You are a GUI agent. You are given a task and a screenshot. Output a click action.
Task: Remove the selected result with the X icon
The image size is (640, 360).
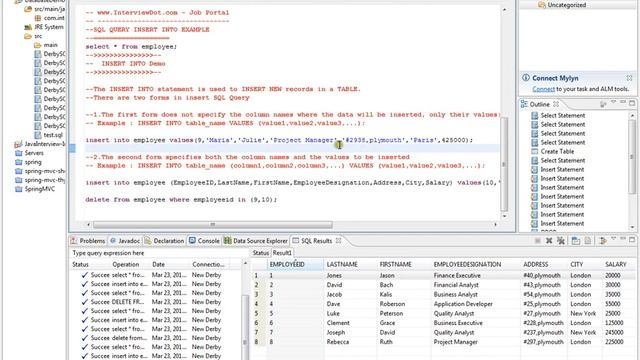coord(549,241)
